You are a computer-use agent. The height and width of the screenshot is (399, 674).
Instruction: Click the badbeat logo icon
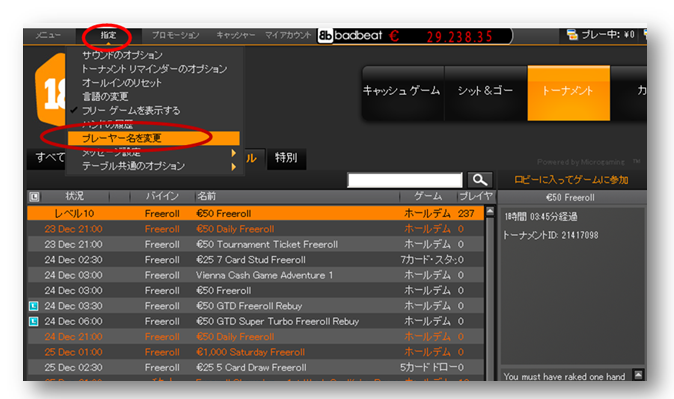[325, 36]
